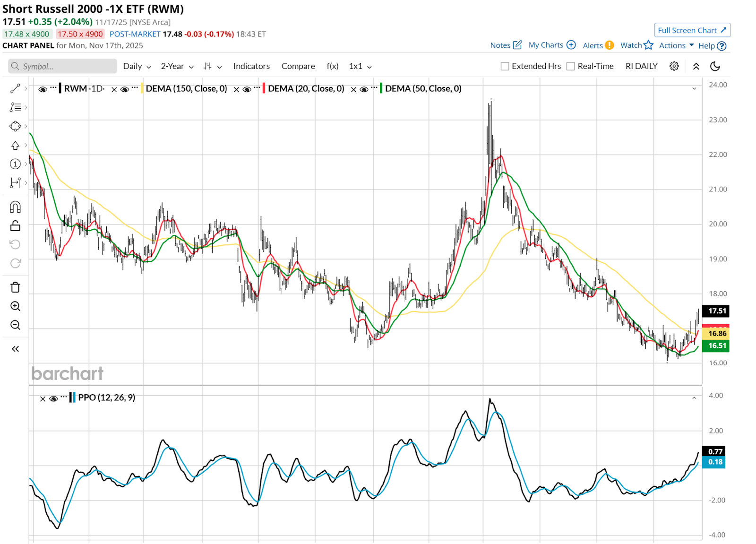Image resolution: width=756 pixels, height=544 pixels.
Task: Click the red DEMA (20) color swatch
Action: [x=264, y=89]
